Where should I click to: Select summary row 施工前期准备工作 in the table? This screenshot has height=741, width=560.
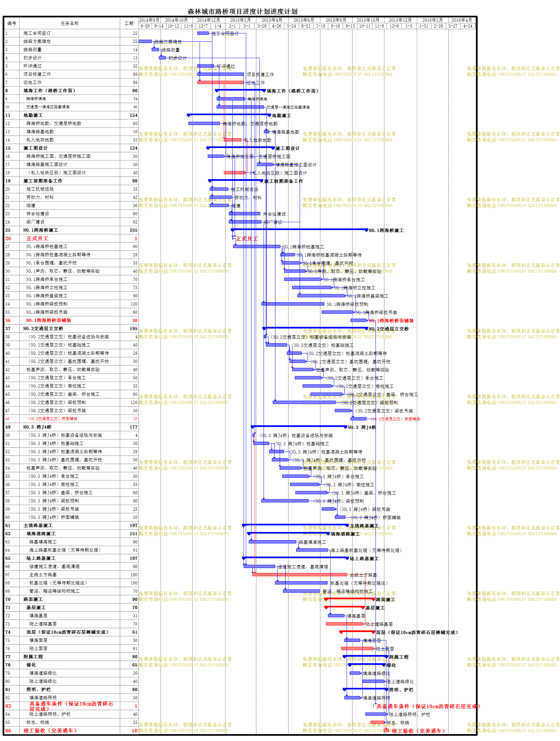pos(71,181)
